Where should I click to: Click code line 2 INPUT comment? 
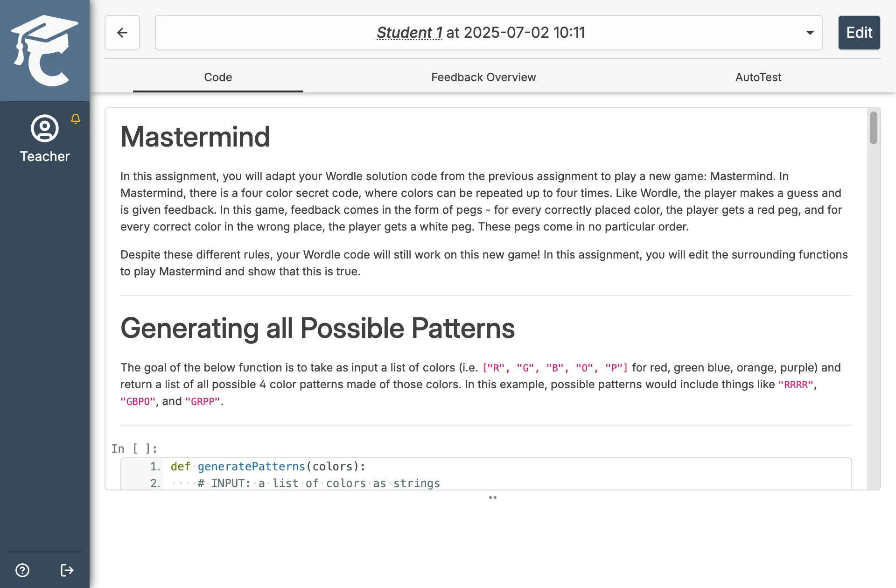[x=319, y=483]
